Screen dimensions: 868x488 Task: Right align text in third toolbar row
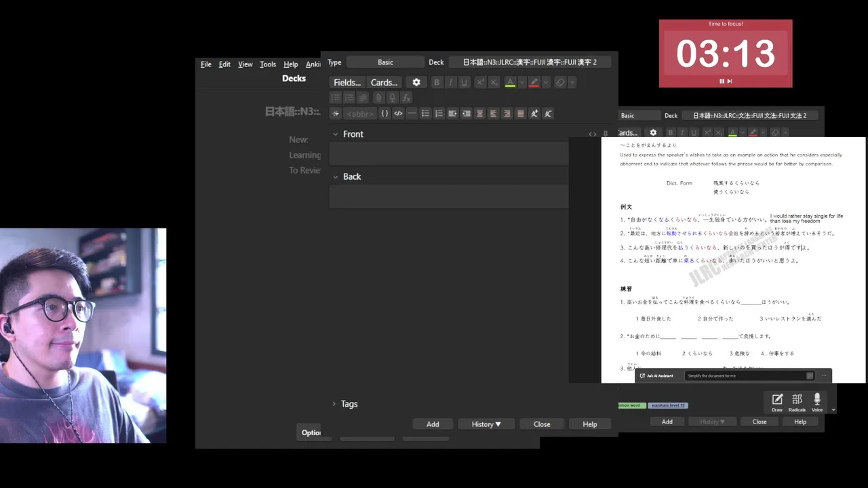pyautogui.click(x=507, y=113)
